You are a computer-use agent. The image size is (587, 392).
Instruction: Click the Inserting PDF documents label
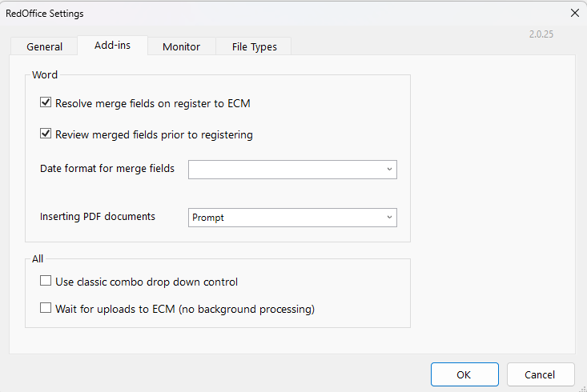tap(98, 217)
